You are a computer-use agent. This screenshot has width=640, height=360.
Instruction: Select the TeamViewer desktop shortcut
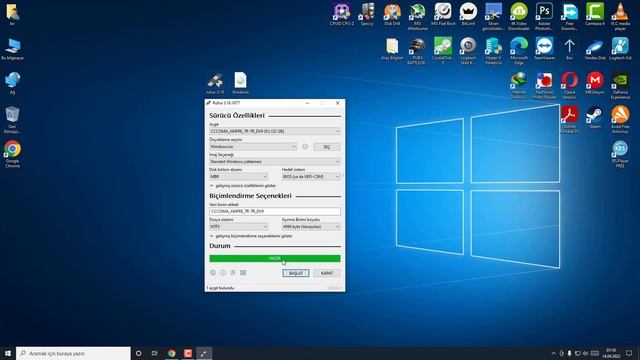click(x=544, y=49)
